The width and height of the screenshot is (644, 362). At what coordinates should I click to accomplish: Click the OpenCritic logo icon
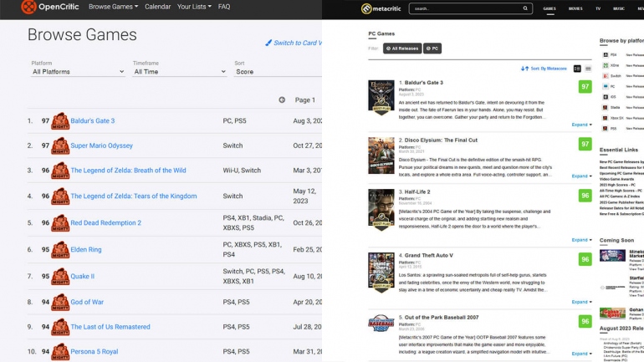coord(28,7)
